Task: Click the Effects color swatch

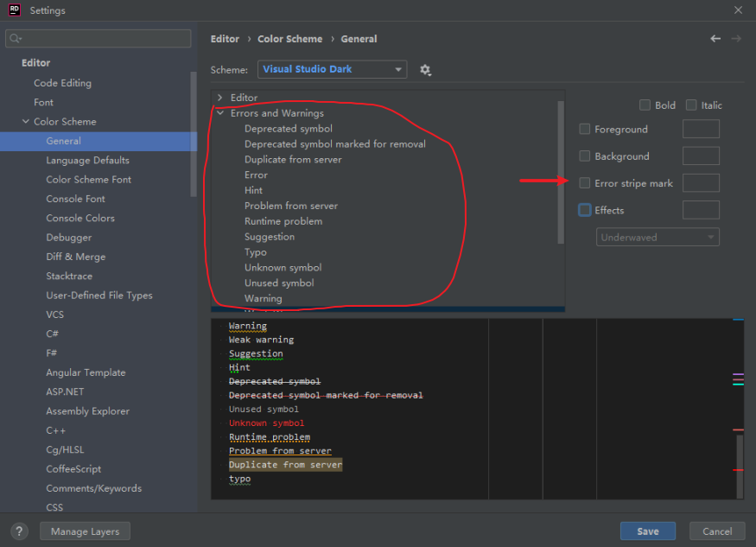Action: [x=701, y=210]
